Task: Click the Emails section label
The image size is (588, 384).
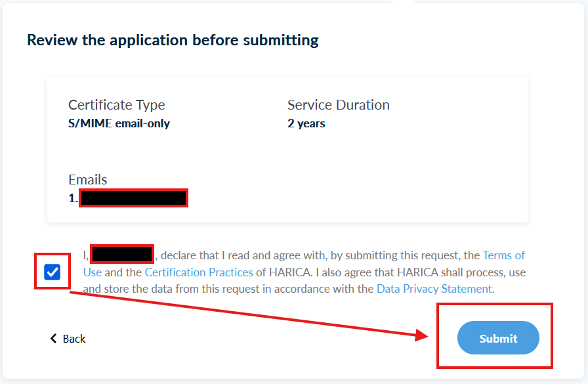Action: (x=87, y=180)
